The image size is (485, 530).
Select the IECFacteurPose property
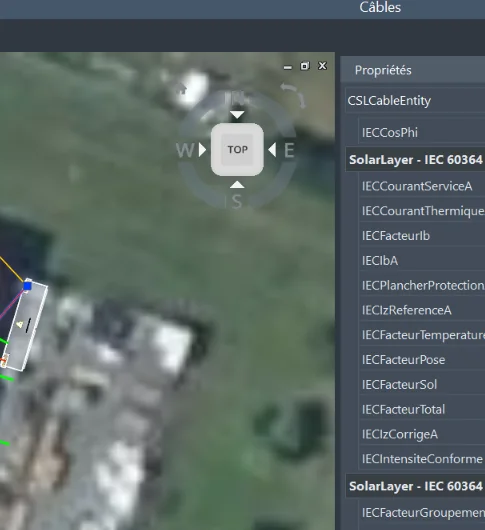click(x=422, y=360)
